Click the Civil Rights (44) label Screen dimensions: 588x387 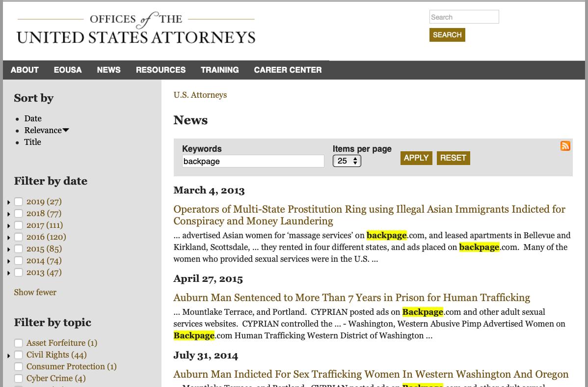[56, 355]
